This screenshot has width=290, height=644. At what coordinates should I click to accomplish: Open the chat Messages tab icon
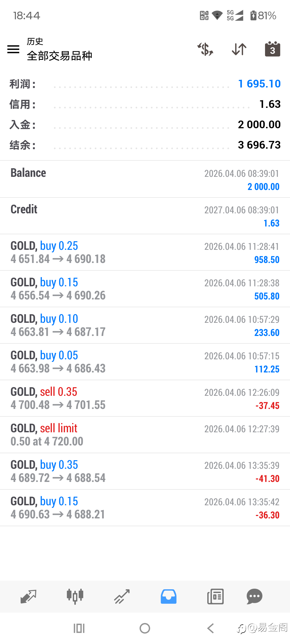click(x=254, y=597)
